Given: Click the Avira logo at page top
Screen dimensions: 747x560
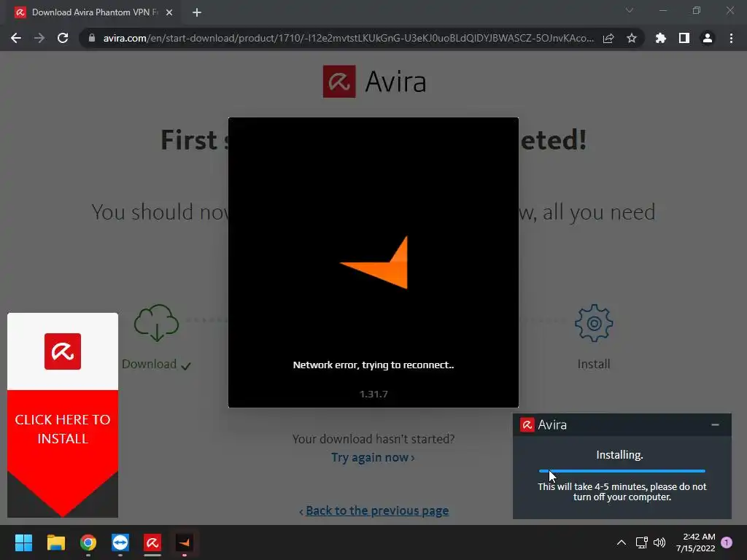Looking at the screenshot, I should point(374,82).
